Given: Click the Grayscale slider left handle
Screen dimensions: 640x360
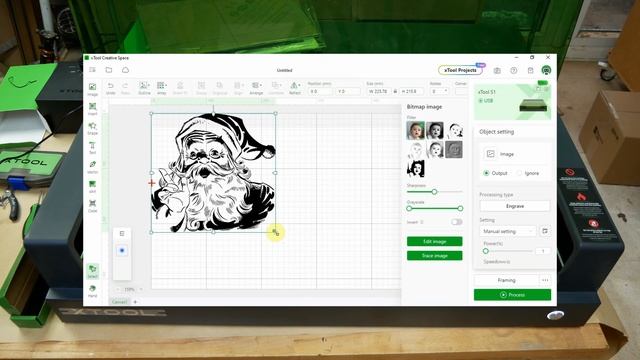Looking at the screenshot, I should [409, 208].
